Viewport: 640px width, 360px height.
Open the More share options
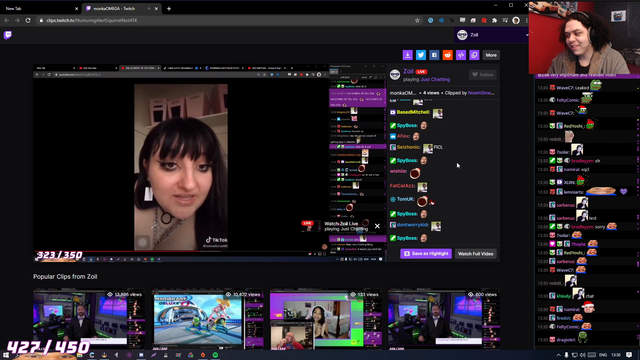tap(491, 55)
